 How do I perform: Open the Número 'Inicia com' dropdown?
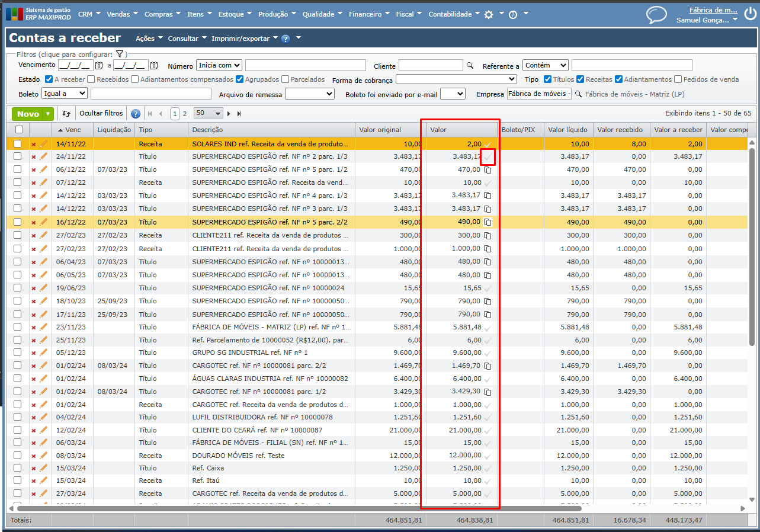pyautogui.click(x=219, y=65)
